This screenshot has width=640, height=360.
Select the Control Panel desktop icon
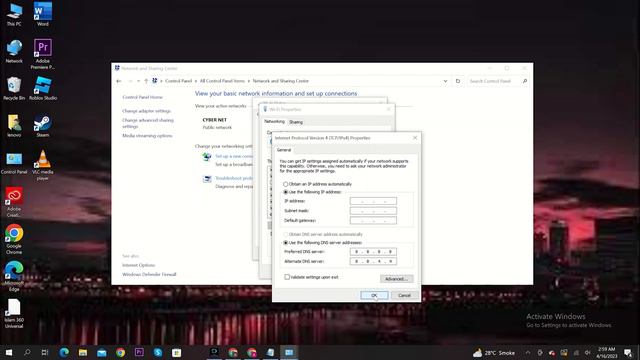coord(14,163)
